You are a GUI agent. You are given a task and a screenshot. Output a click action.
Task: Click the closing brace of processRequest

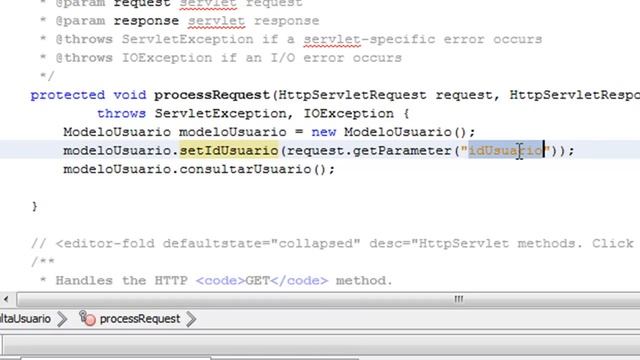pos(35,206)
